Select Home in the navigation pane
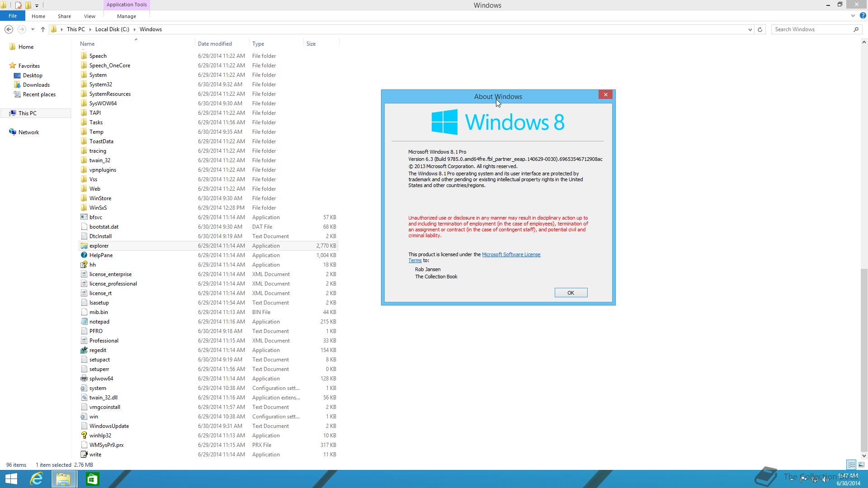 [26, 47]
